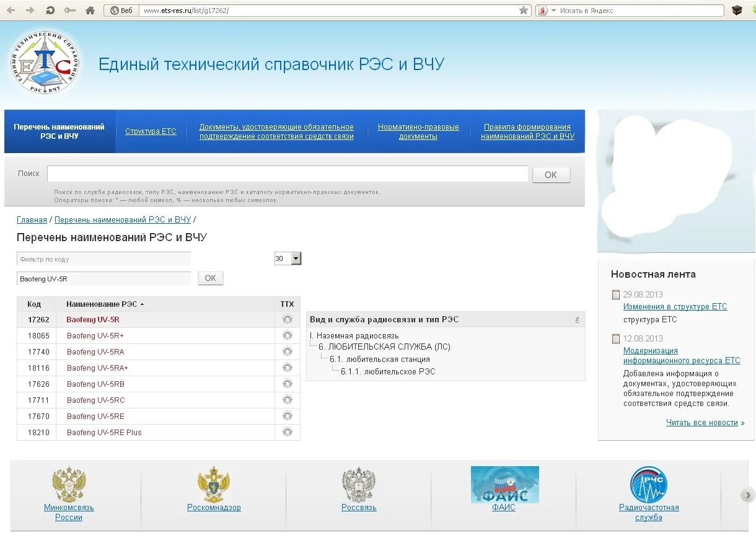Open TTX gear for Baofeng UV-5R+
756x543 pixels.
[287, 335]
